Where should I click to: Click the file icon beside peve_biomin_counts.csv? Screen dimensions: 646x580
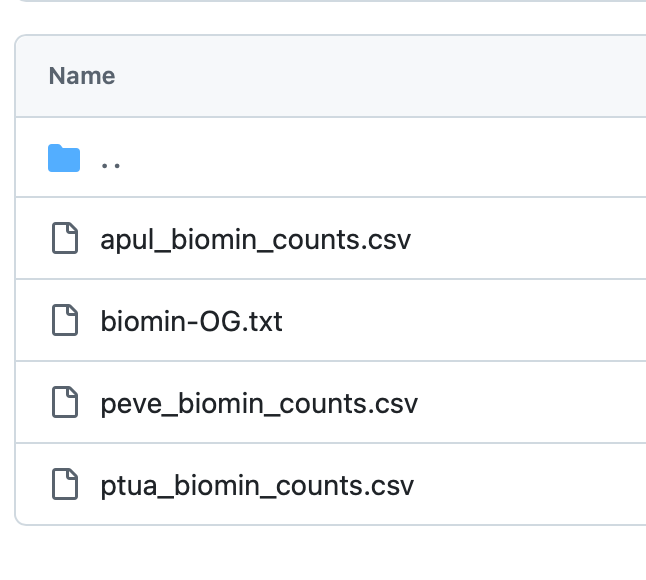pos(65,404)
